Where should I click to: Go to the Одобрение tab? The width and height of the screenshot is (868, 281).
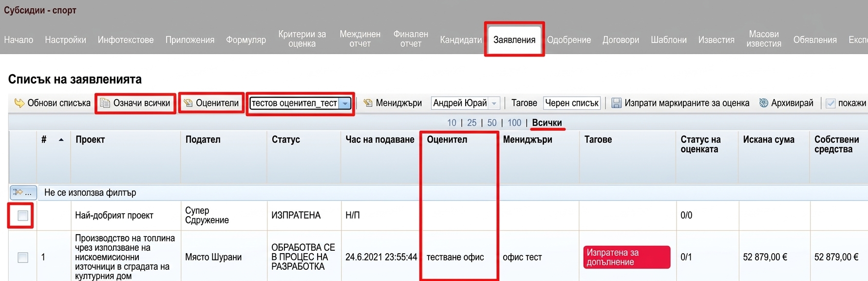(569, 40)
